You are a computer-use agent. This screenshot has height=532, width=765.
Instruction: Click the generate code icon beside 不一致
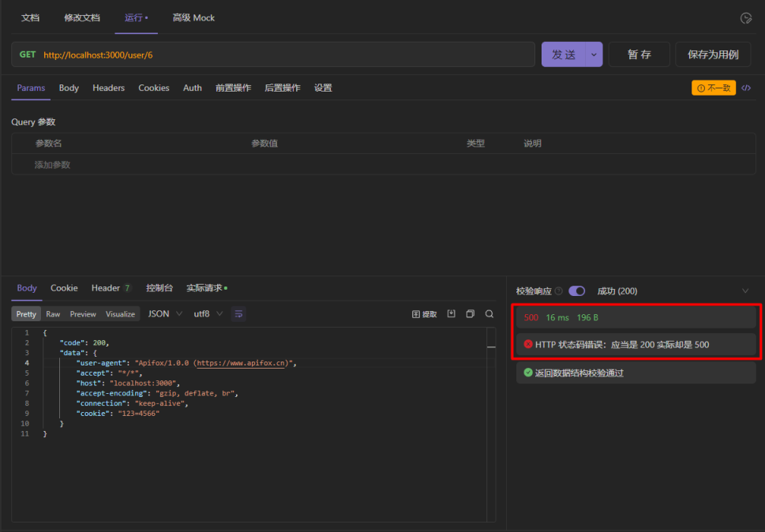(746, 88)
